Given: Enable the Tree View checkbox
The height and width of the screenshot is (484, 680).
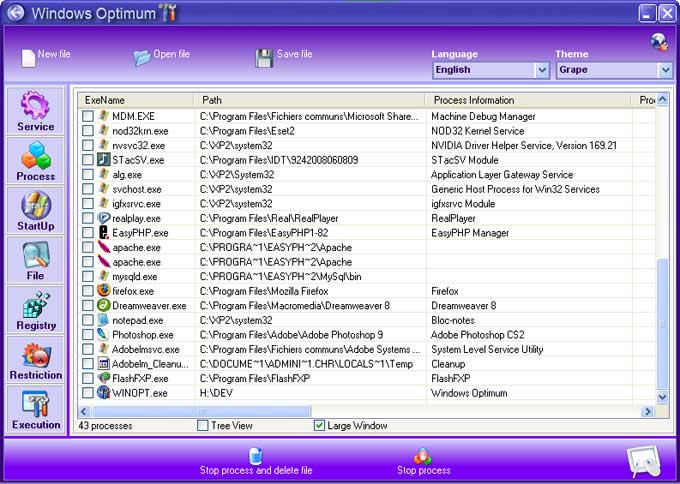Looking at the screenshot, I should click(203, 425).
